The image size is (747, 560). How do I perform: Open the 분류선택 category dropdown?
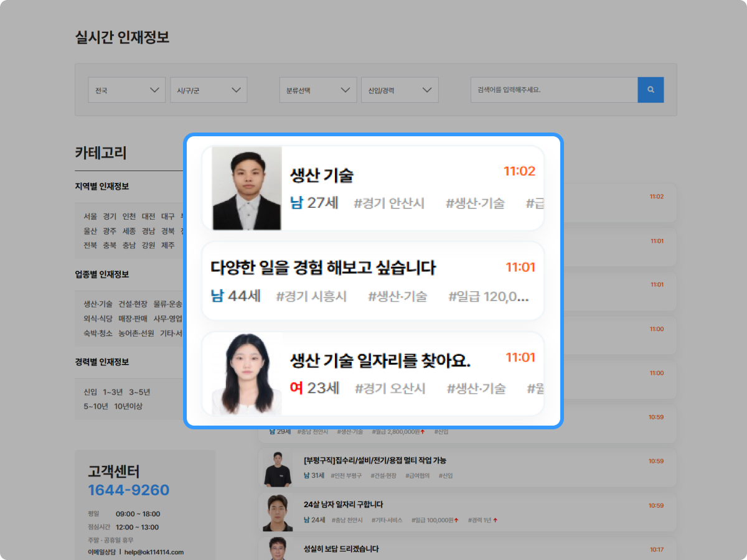click(x=317, y=90)
